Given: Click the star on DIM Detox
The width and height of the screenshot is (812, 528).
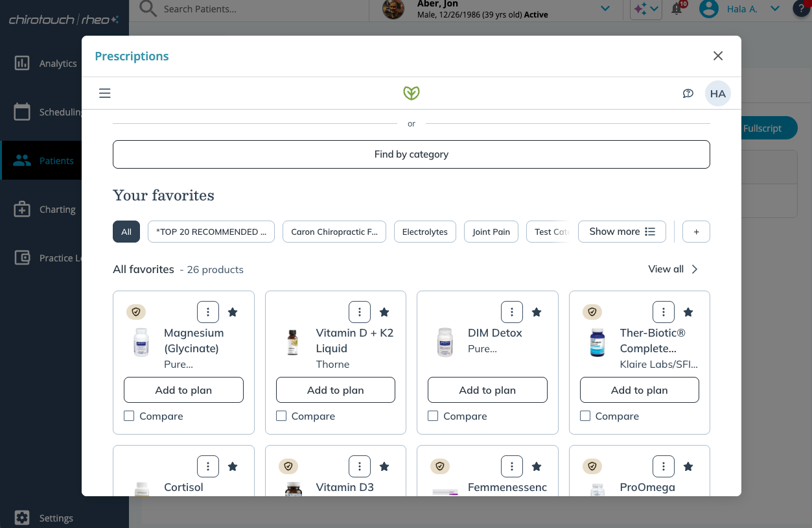Looking at the screenshot, I should pyautogui.click(x=537, y=312).
